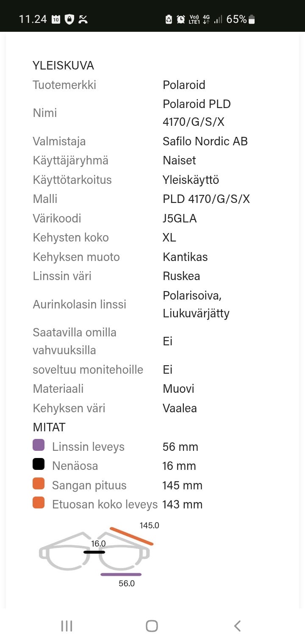Select the orange swatch next to Sangan pituus

click(39, 483)
